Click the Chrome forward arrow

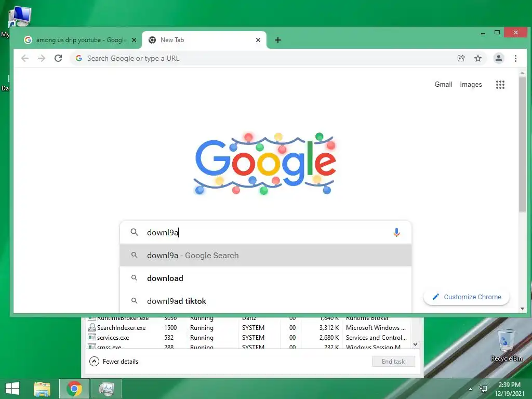[x=42, y=58]
